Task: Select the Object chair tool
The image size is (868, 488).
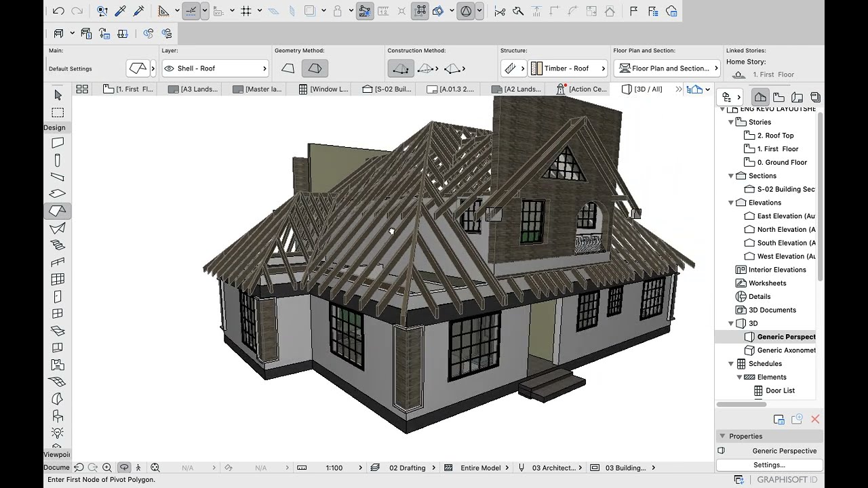Action: (58, 416)
